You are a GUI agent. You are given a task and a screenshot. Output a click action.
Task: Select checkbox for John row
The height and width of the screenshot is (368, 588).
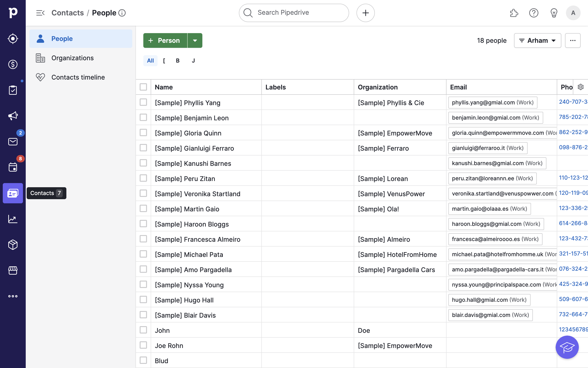143,330
